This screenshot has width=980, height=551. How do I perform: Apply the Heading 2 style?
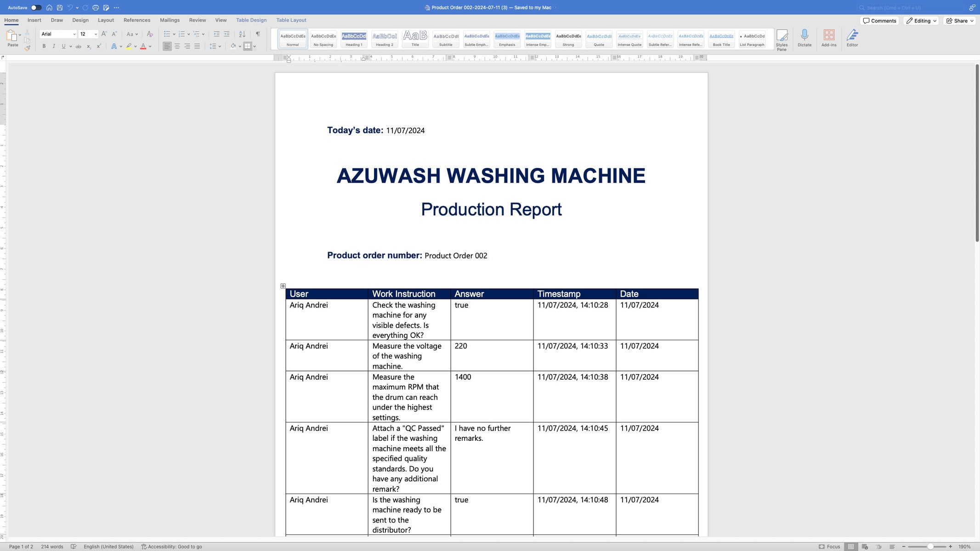pos(384,39)
